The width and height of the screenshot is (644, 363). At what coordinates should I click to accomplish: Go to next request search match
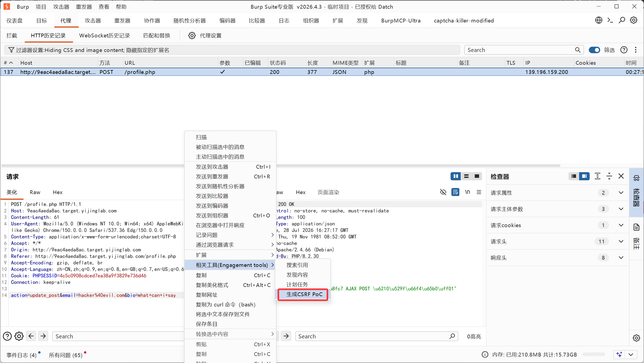coord(43,336)
